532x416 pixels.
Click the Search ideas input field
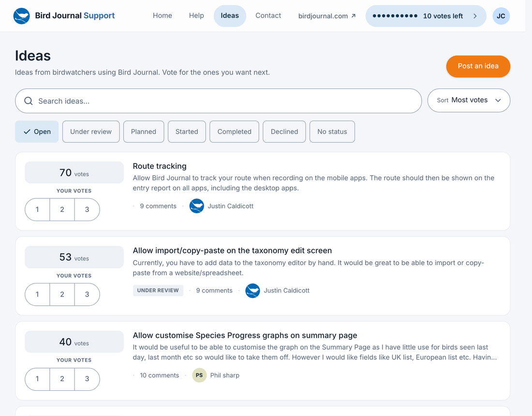pyautogui.click(x=219, y=101)
